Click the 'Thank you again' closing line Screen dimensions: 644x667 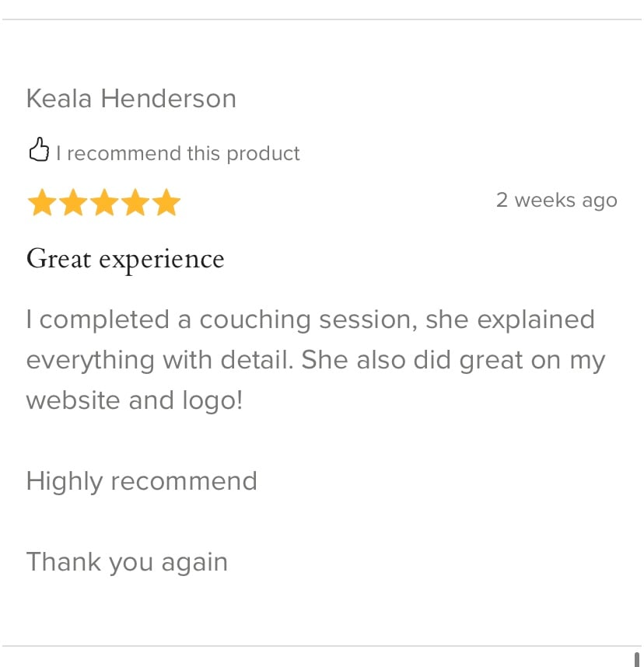coord(127,562)
